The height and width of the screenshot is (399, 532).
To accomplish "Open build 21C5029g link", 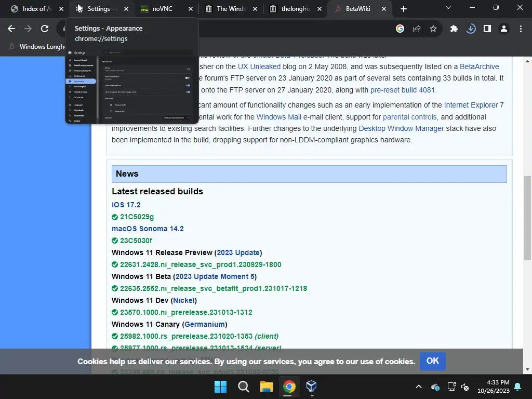I will click(137, 217).
